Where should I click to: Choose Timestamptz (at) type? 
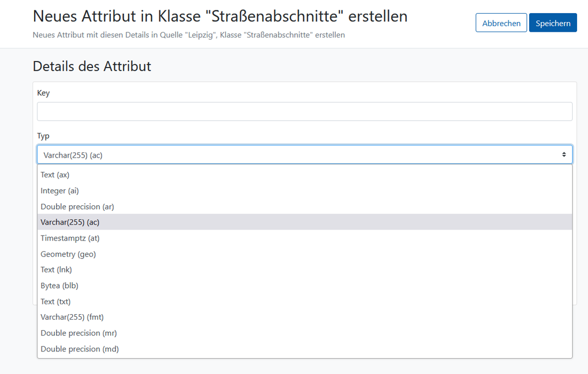click(x=304, y=238)
